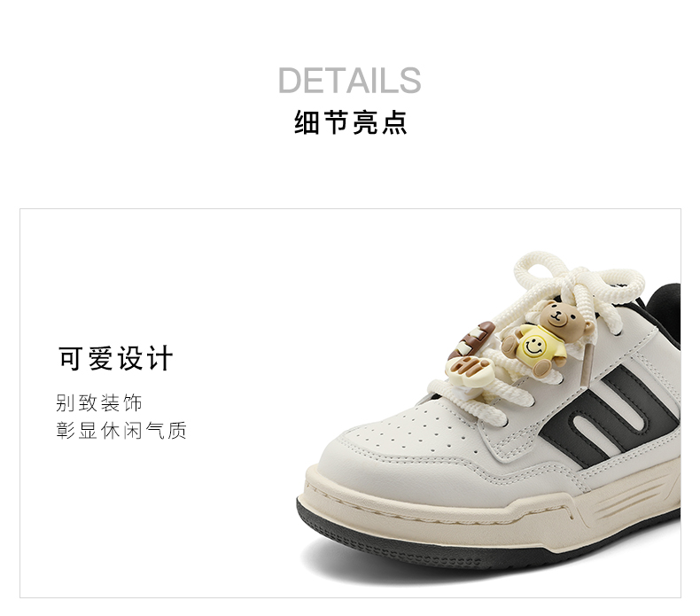Click the DETAILS heading text

click(349, 81)
